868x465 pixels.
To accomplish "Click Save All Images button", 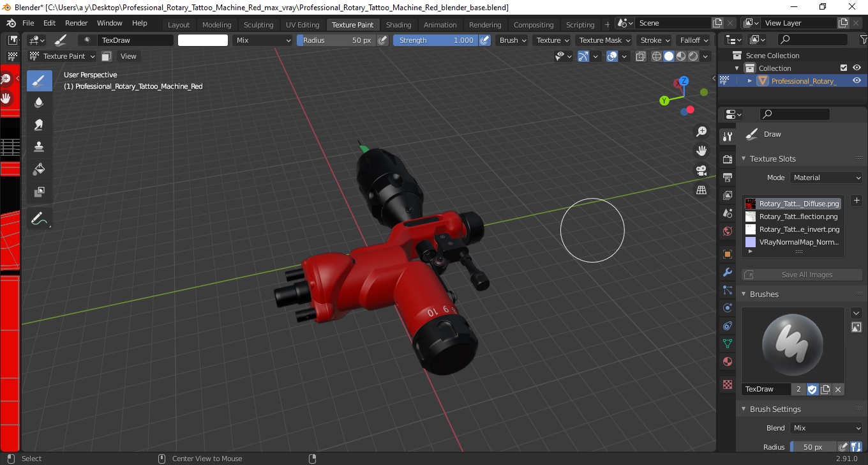I will (x=802, y=275).
